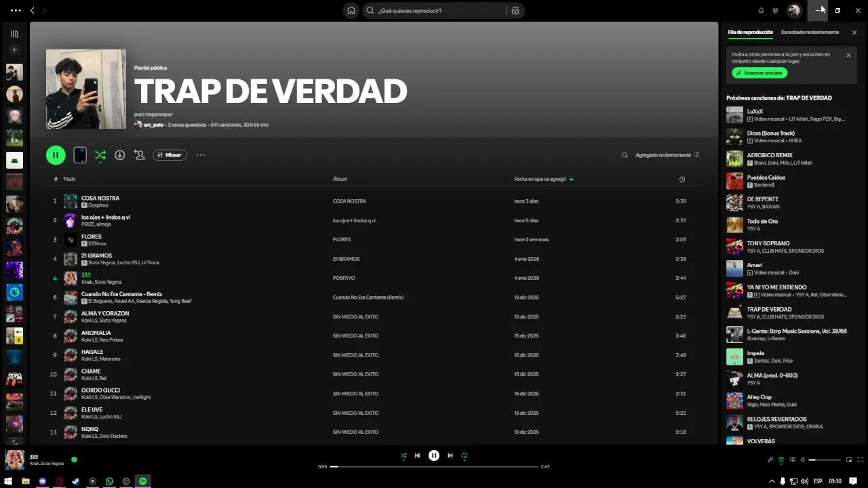Seek on the song progress bar
Image resolution: width=868 pixels, height=488 pixels.
434,466
